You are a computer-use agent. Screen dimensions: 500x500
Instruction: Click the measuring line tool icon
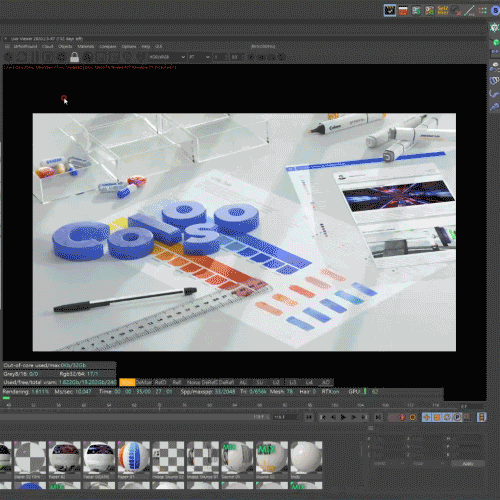(470, 10)
